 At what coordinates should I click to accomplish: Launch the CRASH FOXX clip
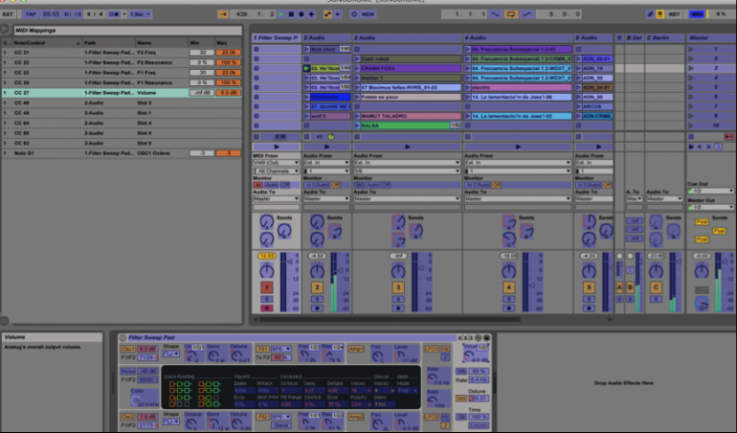click(357, 68)
